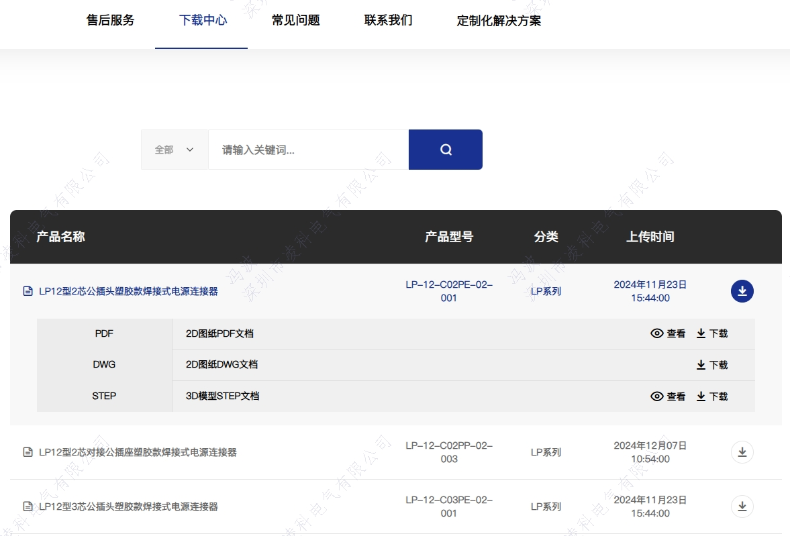Preview the STEP model via eye 查看

tap(668, 396)
